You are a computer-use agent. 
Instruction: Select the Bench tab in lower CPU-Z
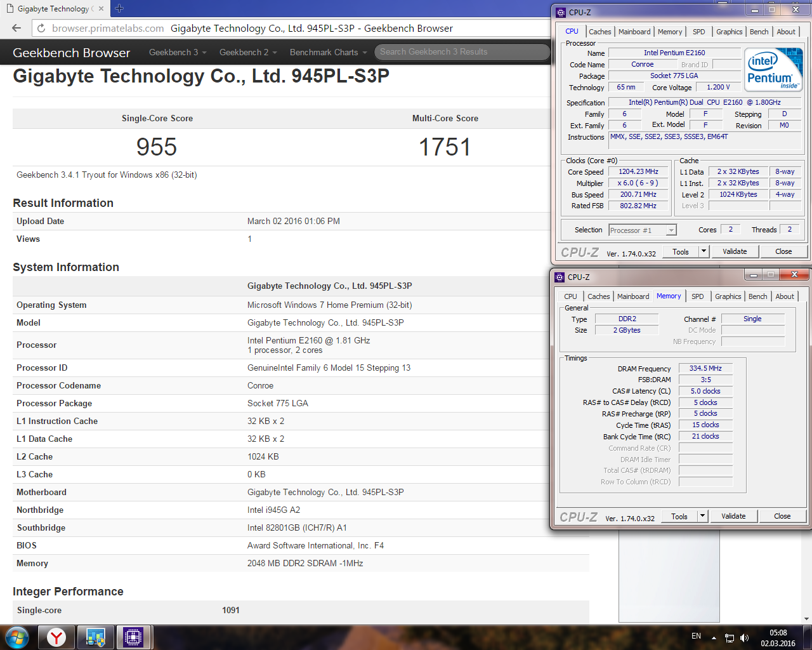click(757, 296)
